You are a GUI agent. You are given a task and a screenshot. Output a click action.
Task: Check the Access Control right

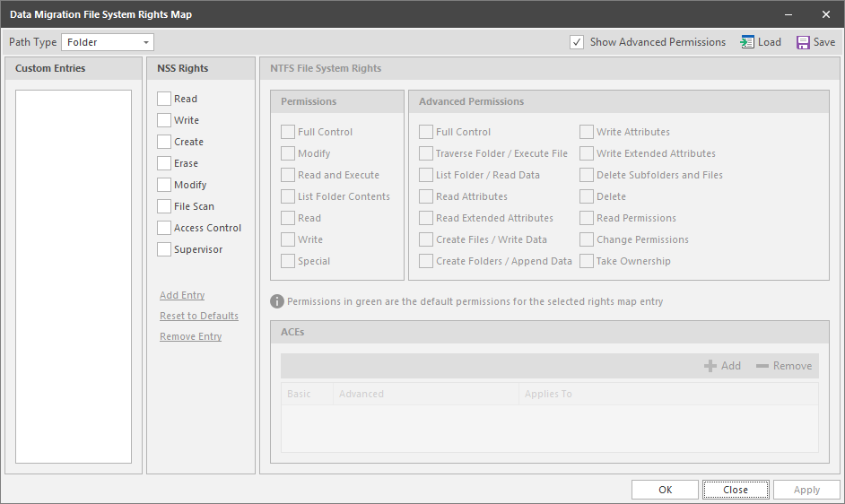coord(164,228)
